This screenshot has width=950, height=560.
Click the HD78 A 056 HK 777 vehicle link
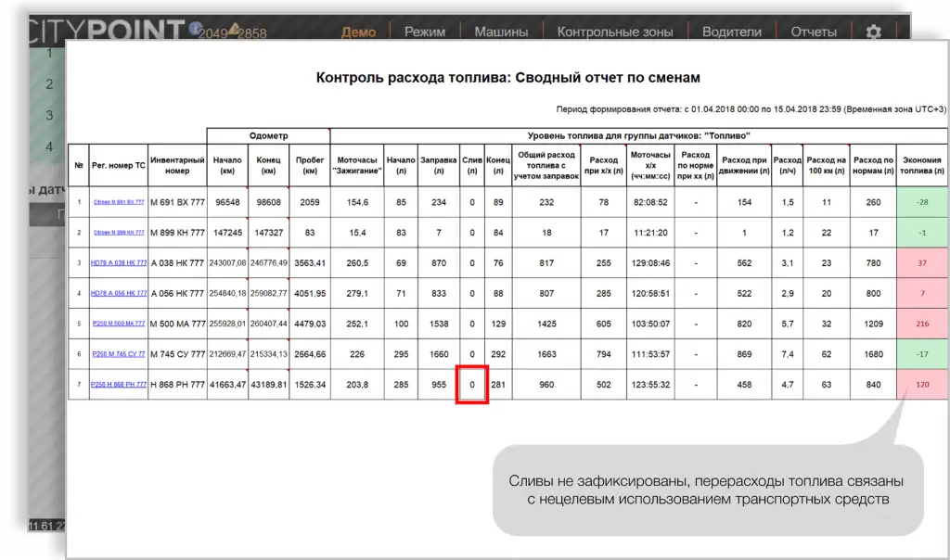[x=118, y=293]
